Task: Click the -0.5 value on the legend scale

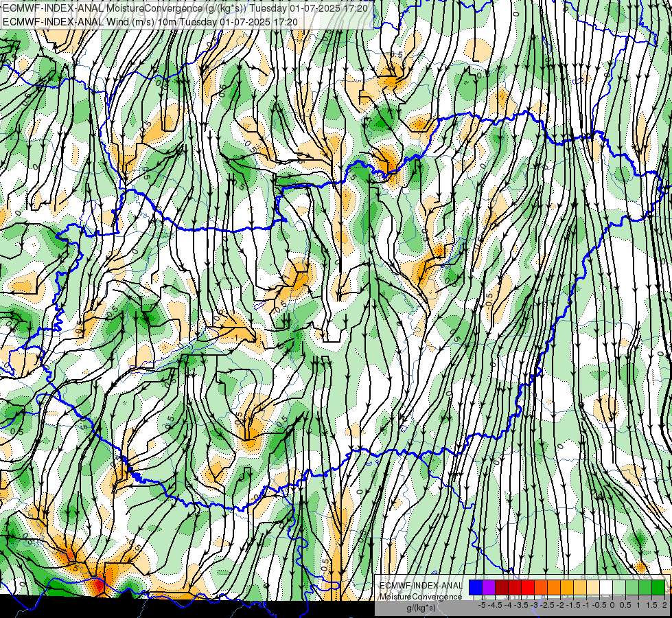Action: [x=599, y=605]
